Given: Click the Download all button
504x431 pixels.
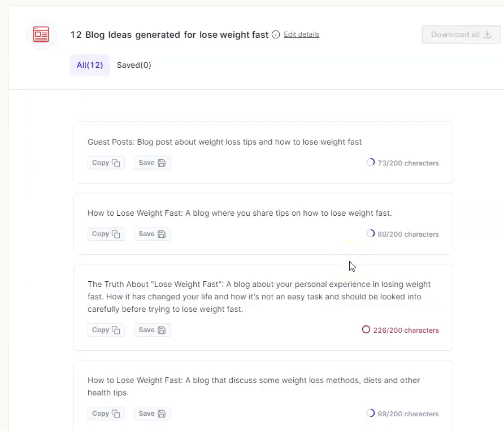Looking at the screenshot, I should 461,34.
